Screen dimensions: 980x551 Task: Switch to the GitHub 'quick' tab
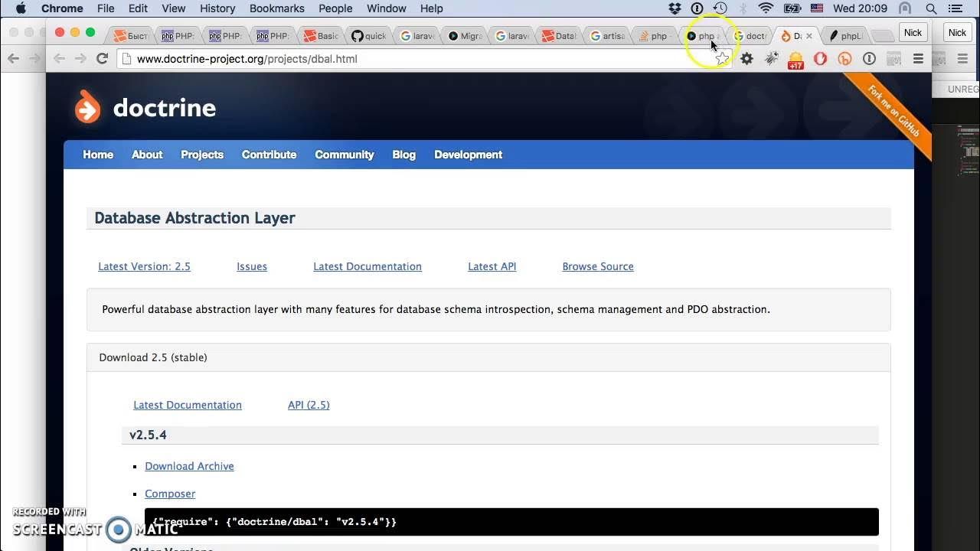click(369, 36)
